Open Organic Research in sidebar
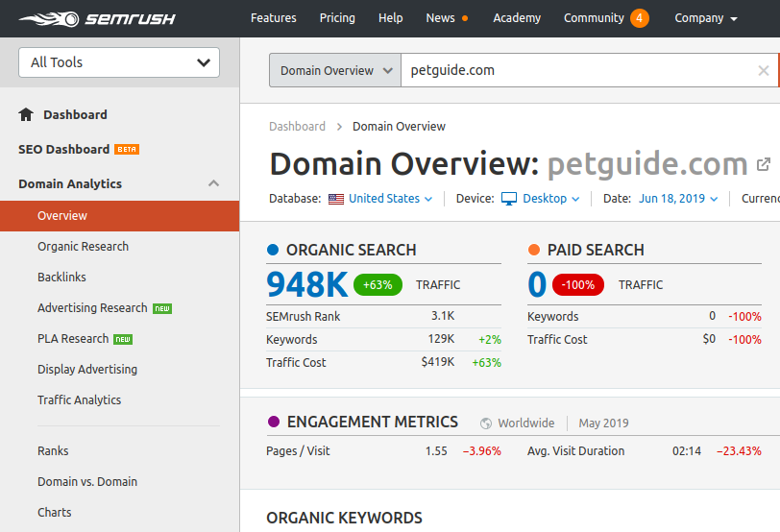The height and width of the screenshot is (532, 780). 83,247
